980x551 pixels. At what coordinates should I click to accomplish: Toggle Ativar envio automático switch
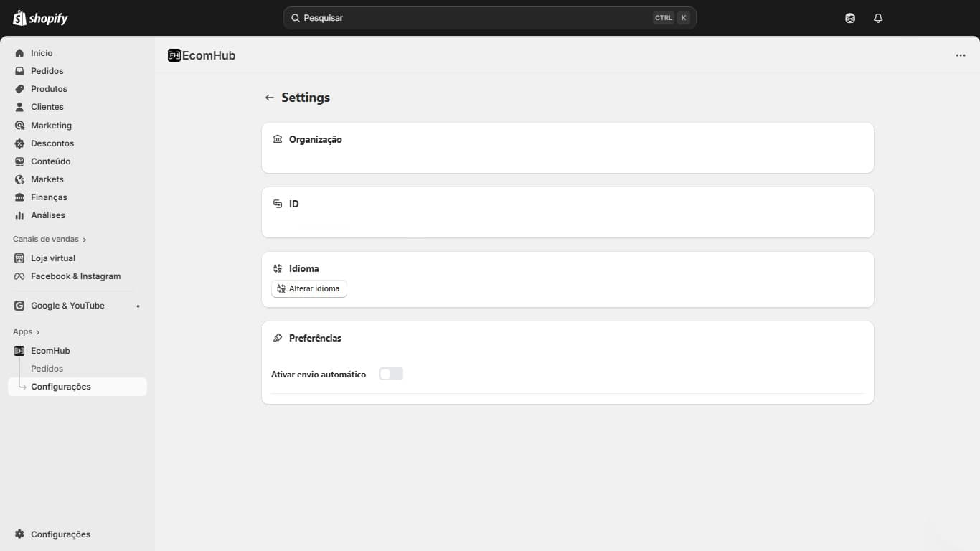point(391,374)
